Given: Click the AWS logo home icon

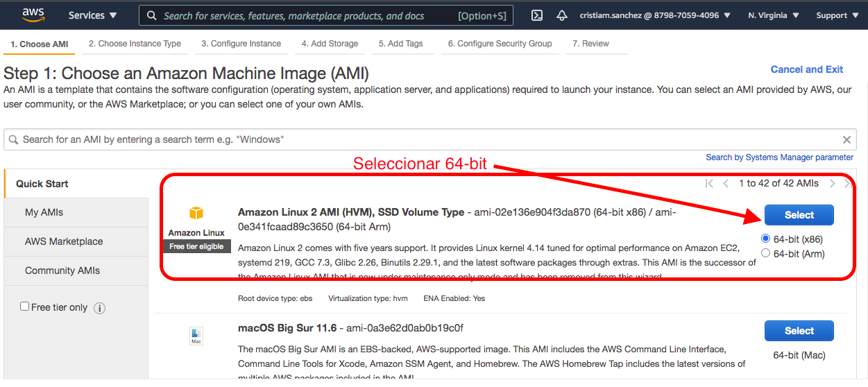Looking at the screenshot, I should (33, 15).
